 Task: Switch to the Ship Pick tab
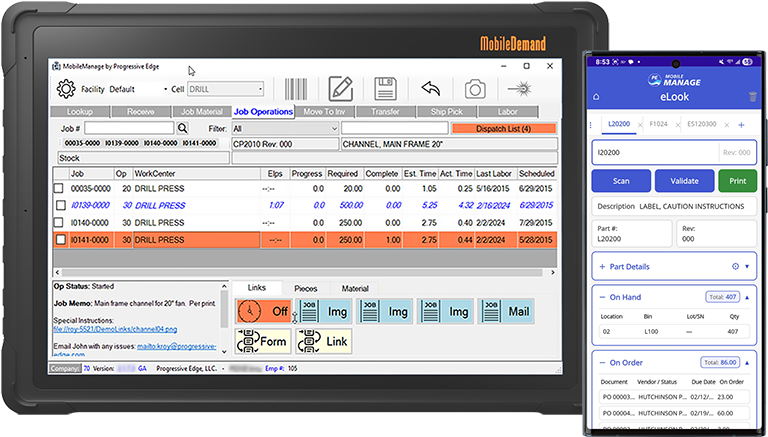(x=447, y=112)
